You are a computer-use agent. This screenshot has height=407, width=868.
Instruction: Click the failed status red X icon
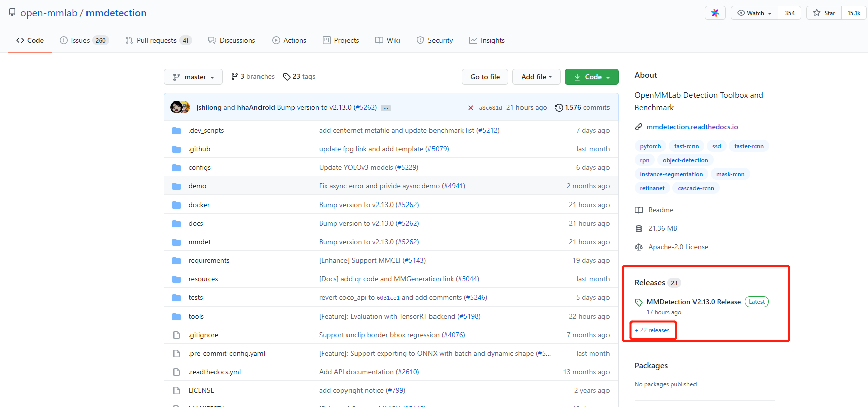(471, 108)
